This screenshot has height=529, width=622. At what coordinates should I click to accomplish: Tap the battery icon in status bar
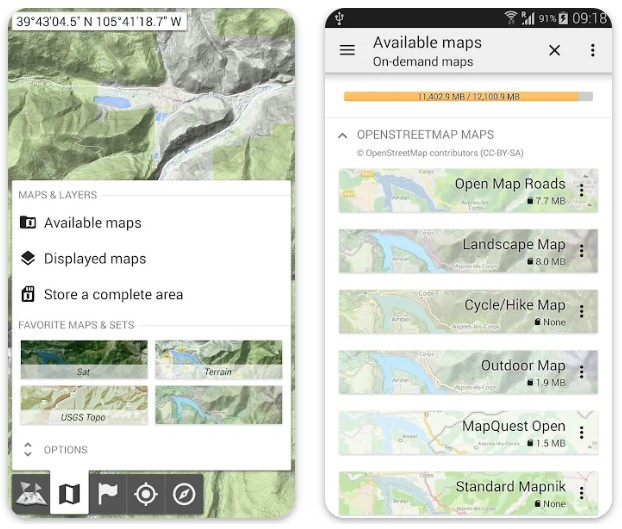click(x=563, y=18)
